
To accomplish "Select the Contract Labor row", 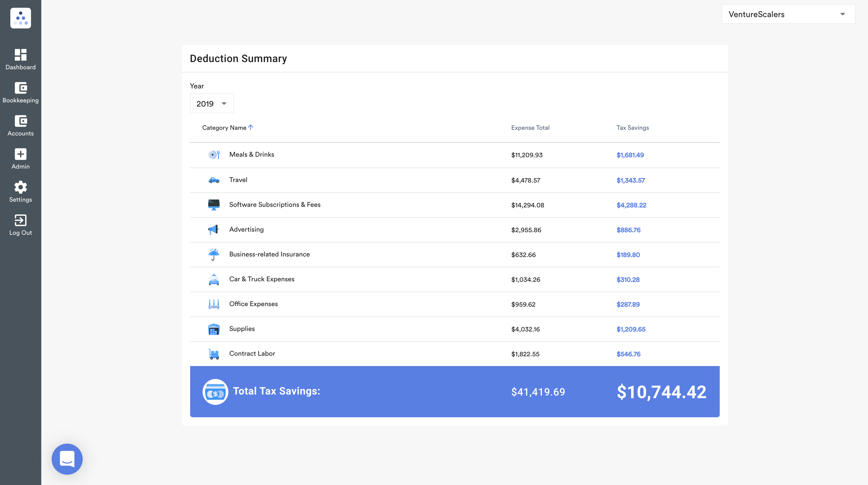I will coord(455,354).
